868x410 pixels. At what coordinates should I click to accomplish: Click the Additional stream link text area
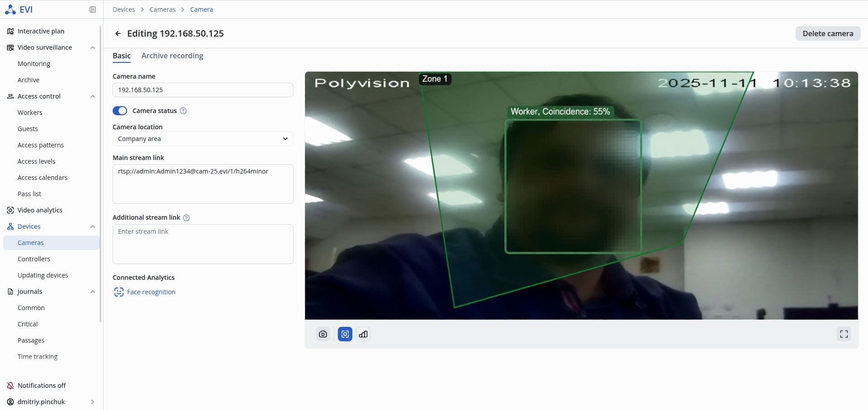tap(203, 244)
